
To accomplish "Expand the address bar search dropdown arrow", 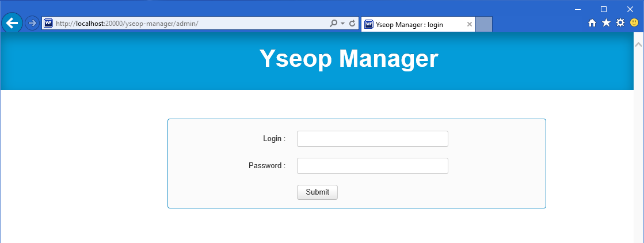I will click(343, 24).
